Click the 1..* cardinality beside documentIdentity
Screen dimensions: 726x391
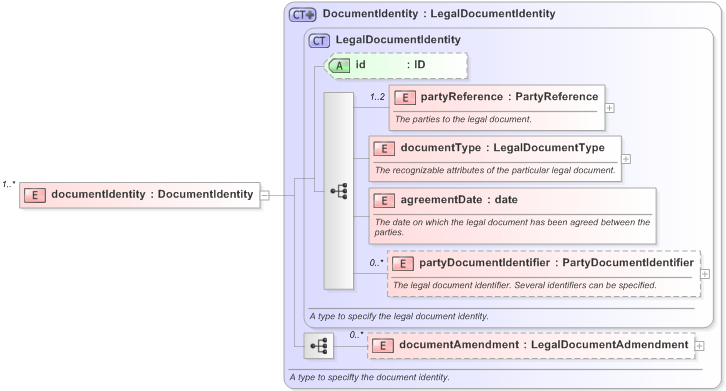tap(9, 185)
